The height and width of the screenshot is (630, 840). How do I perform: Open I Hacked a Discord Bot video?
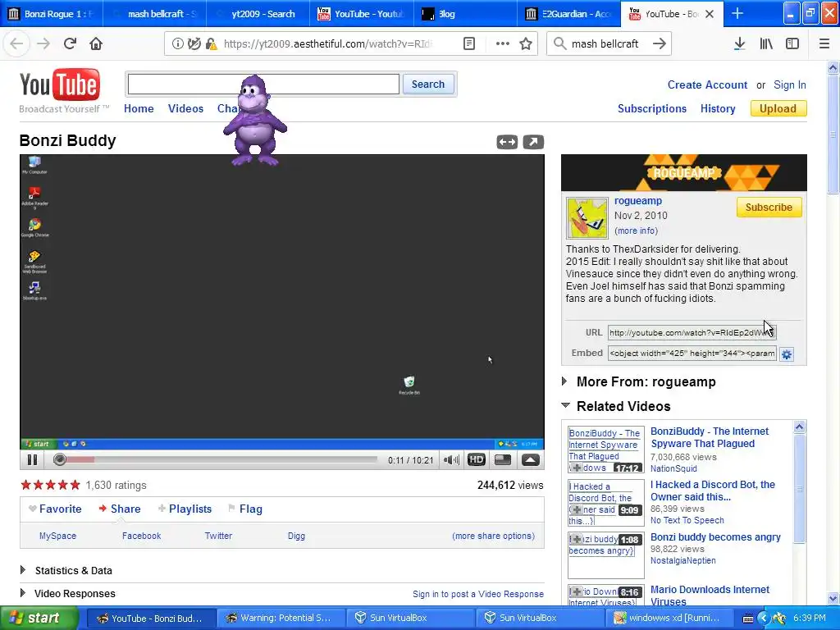[713, 491]
